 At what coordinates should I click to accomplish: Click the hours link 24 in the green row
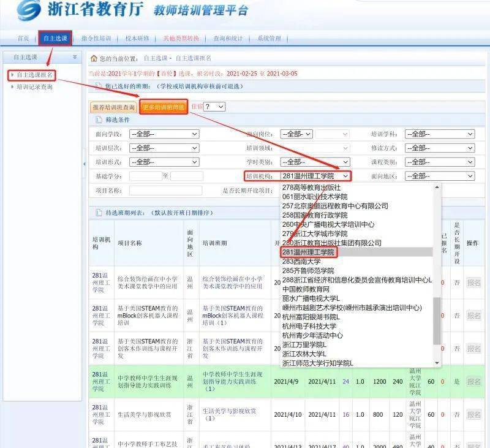pos(345,381)
